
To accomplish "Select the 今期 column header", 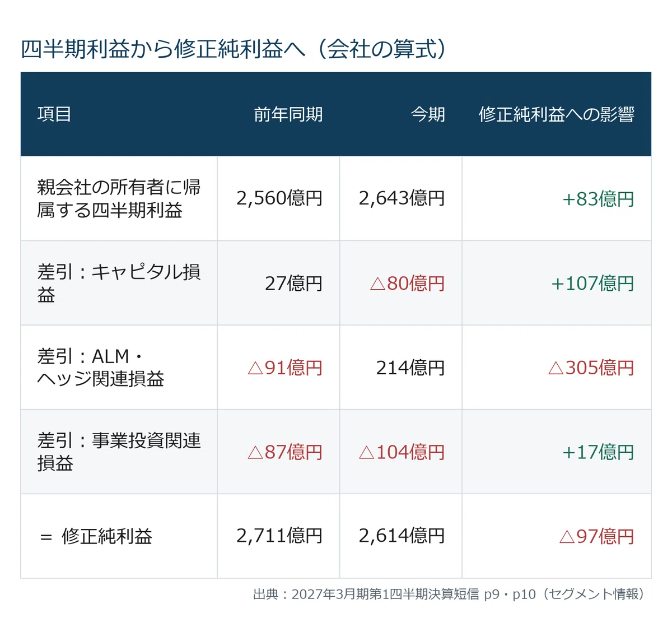I will pos(428,114).
